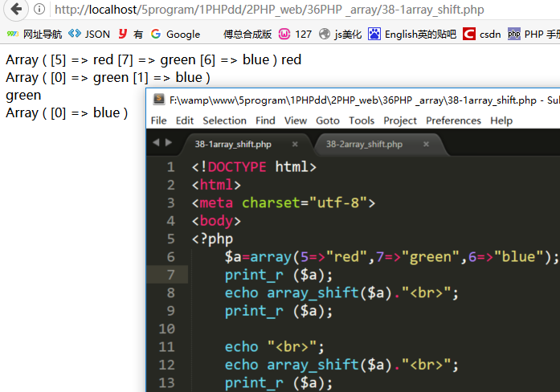Image resolution: width=560 pixels, height=392 pixels.
Task: Click line number 13 in the gutter
Action: [x=166, y=382]
